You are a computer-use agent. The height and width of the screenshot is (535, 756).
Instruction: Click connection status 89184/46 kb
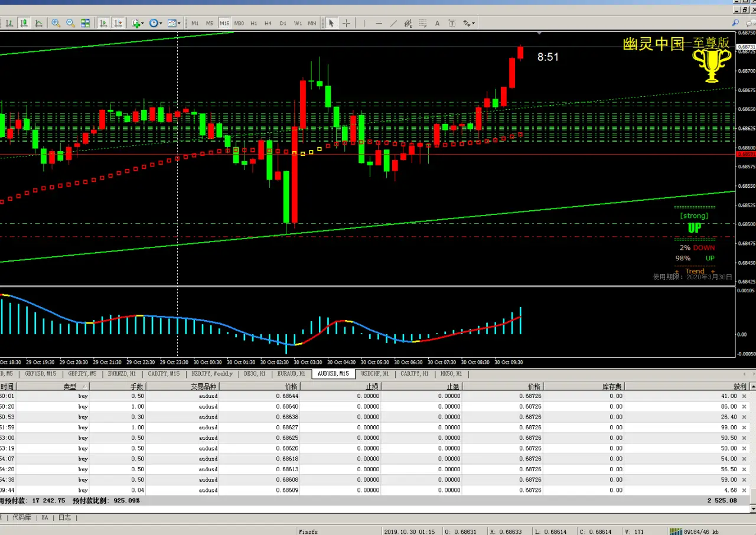[x=693, y=531]
